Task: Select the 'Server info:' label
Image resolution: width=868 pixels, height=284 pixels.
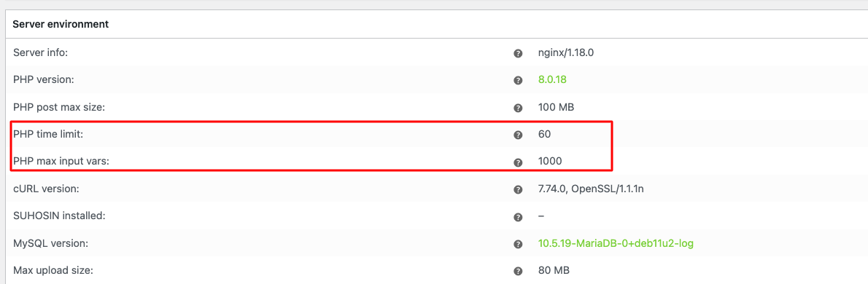Action: pos(40,53)
